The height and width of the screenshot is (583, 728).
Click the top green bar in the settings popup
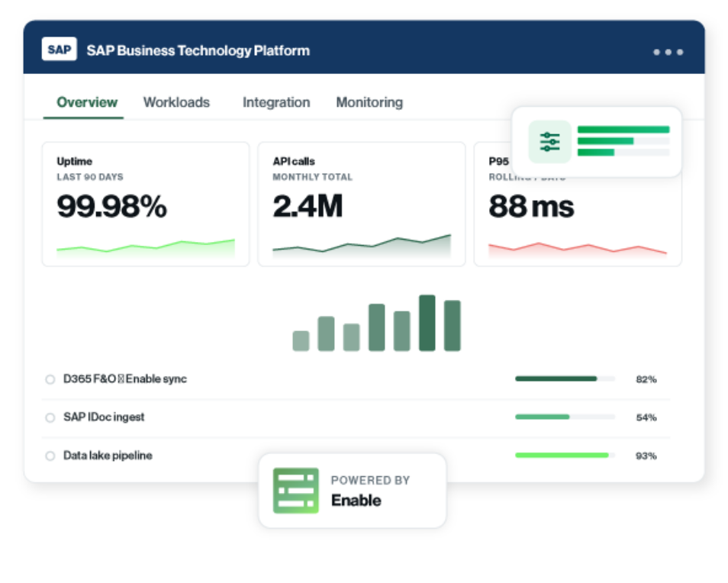point(623,130)
